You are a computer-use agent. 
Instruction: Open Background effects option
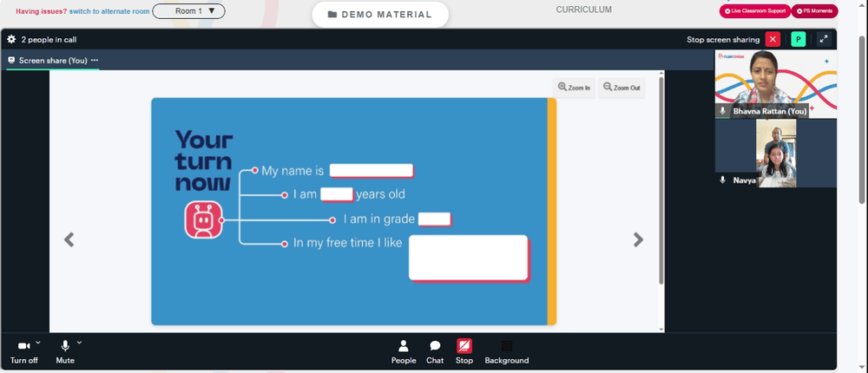(507, 352)
